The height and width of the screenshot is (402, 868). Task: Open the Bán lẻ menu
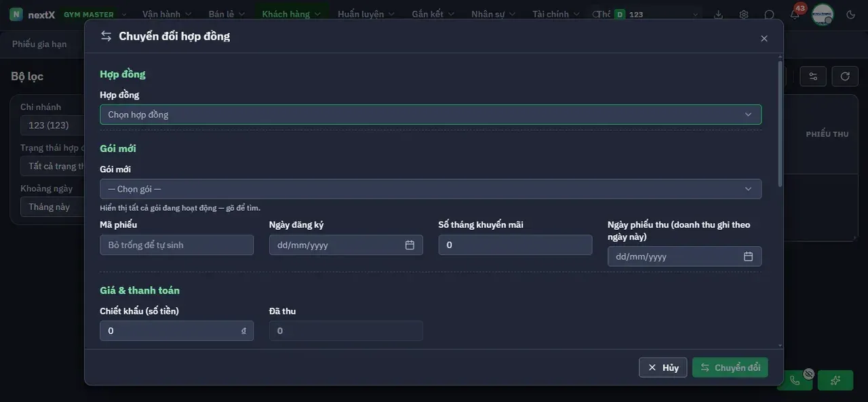pyautogui.click(x=226, y=14)
